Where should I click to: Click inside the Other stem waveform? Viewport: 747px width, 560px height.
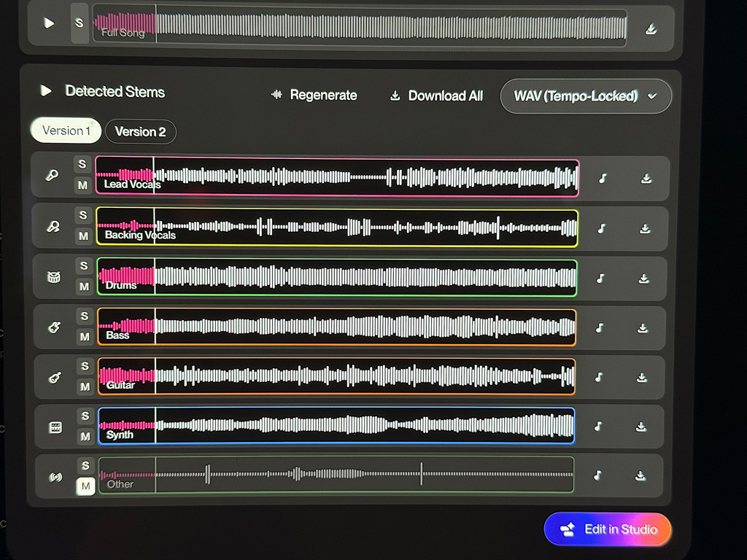click(336, 474)
